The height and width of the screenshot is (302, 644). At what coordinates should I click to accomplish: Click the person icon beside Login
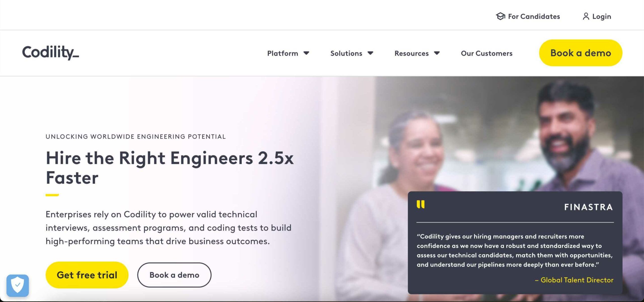587,16
